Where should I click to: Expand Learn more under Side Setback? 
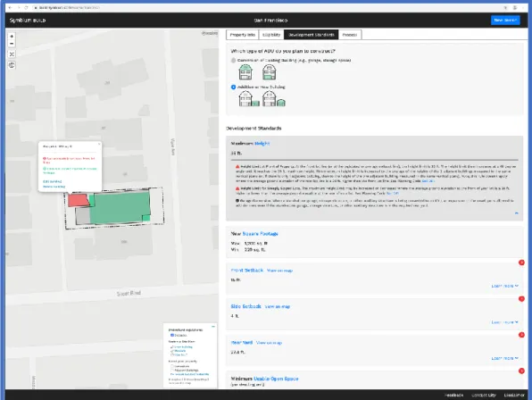coord(505,322)
